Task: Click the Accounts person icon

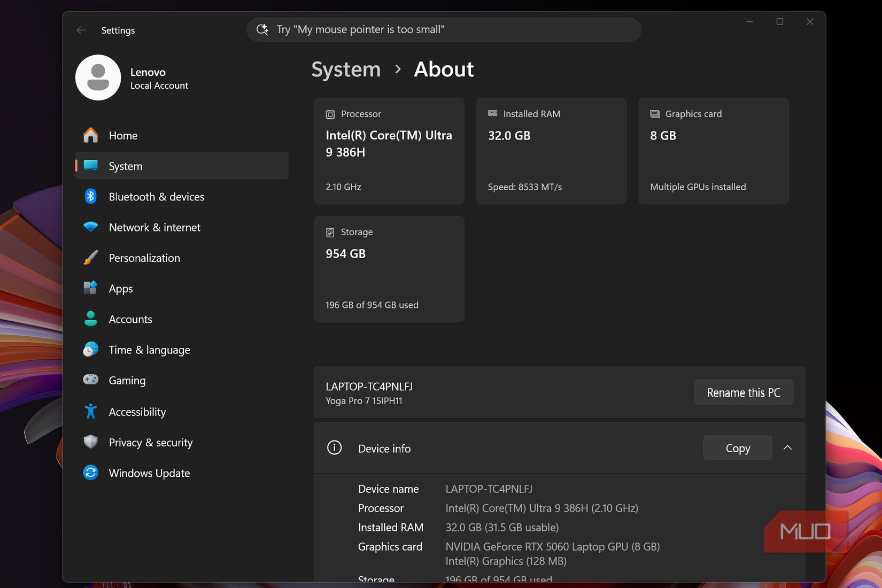Action: (x=91, y=319)
